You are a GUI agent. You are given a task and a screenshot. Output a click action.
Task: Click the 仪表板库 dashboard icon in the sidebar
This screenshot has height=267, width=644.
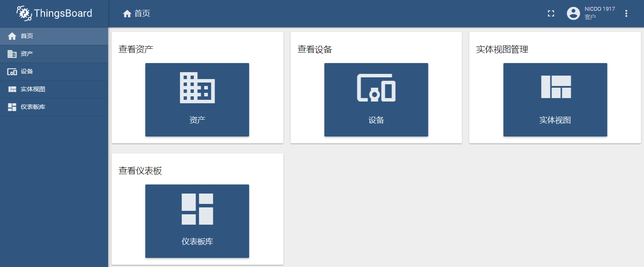pos(12,107)
